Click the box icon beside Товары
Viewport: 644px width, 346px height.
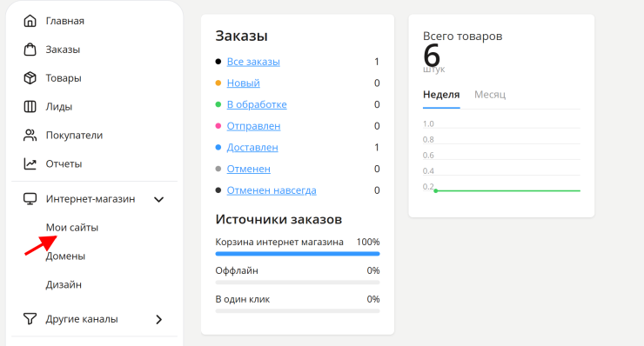30,78
